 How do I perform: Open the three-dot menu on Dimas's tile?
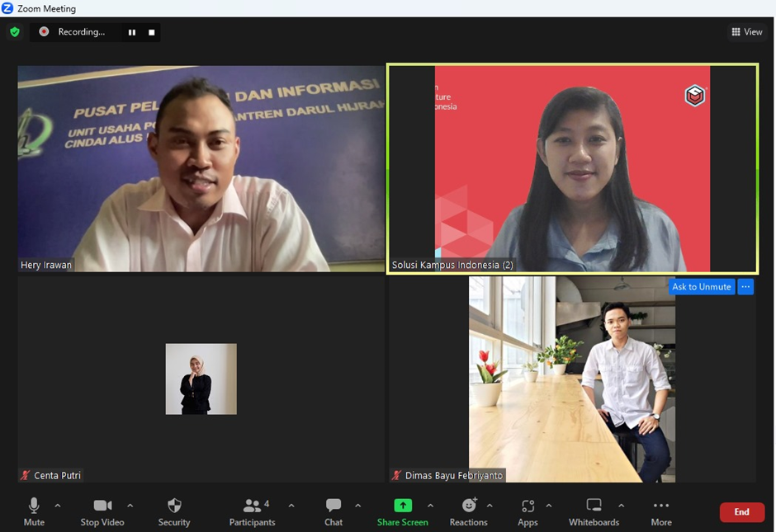745,287
